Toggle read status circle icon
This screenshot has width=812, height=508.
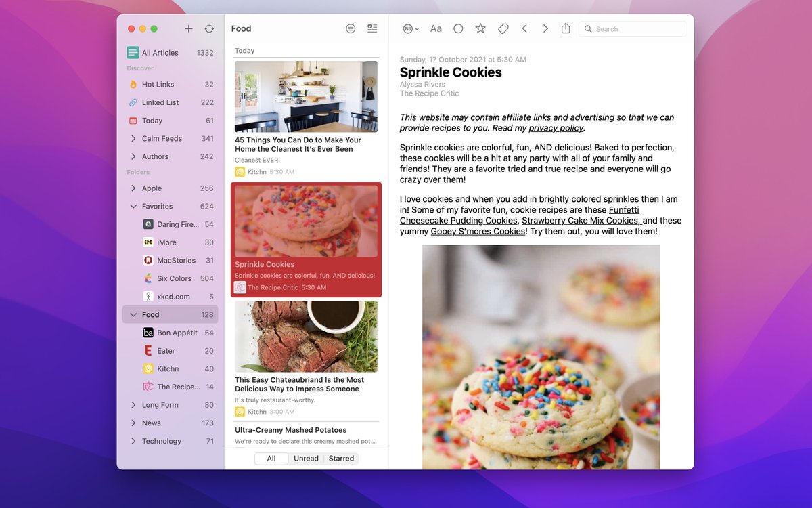click(458, 28)
